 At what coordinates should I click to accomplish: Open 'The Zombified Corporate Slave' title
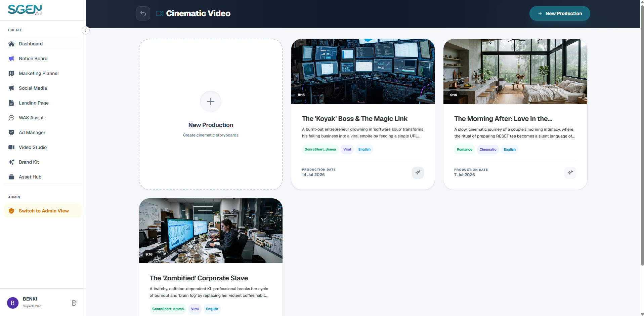tap(199, 278)
